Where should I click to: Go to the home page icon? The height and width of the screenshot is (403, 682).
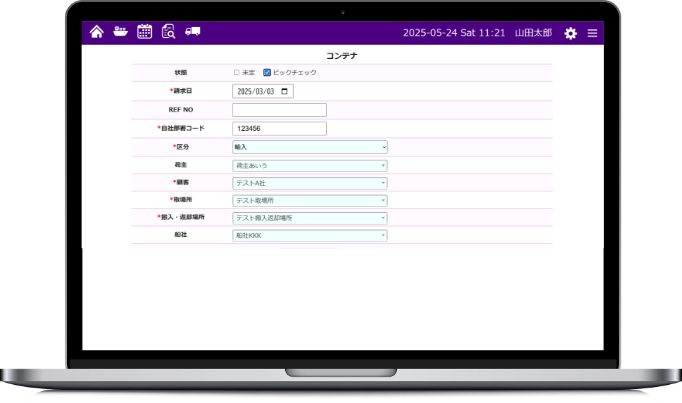[97, 32]
